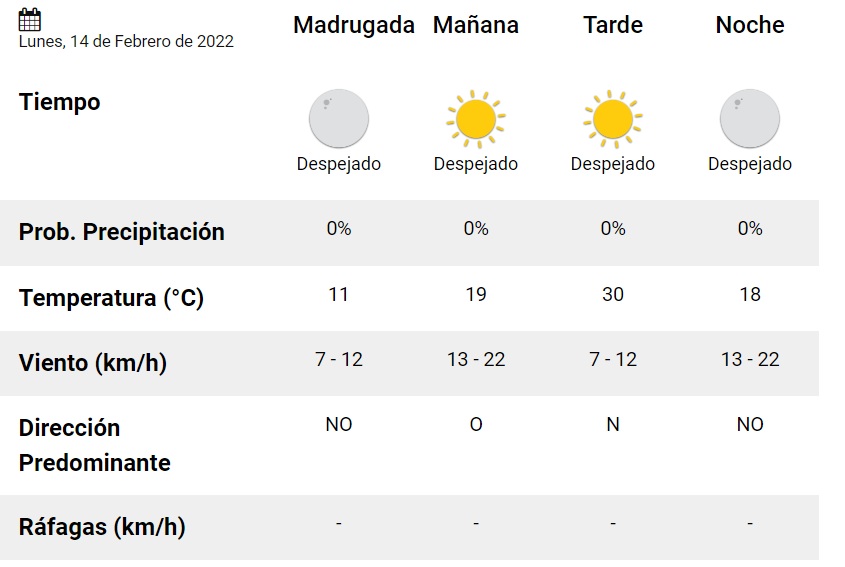Click the Madrugada clear-night moon icon
This screenshot has height=567, width=845.
click(x=338, y=119)
